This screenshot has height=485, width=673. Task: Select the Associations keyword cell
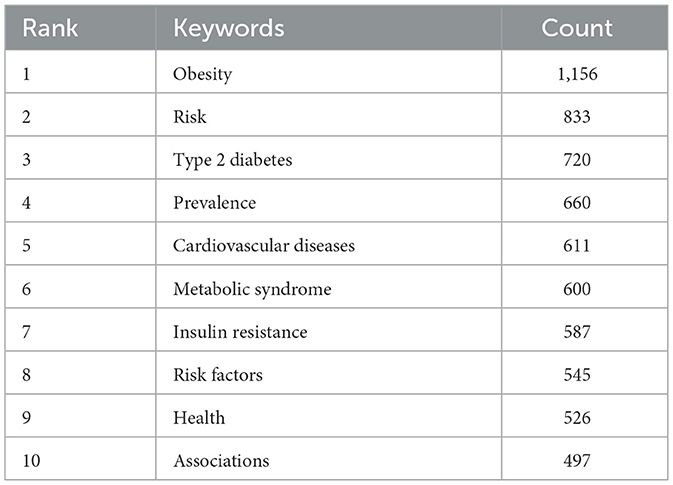pos(221,461)
